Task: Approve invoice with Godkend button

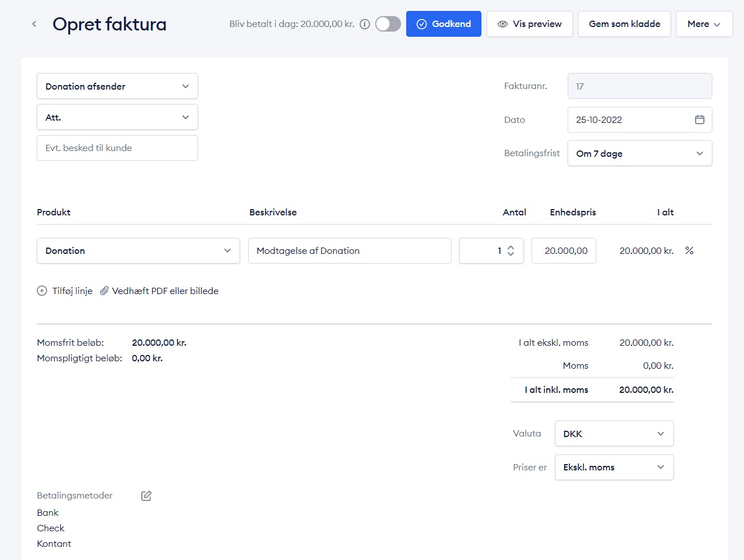Action: point(444,24)
